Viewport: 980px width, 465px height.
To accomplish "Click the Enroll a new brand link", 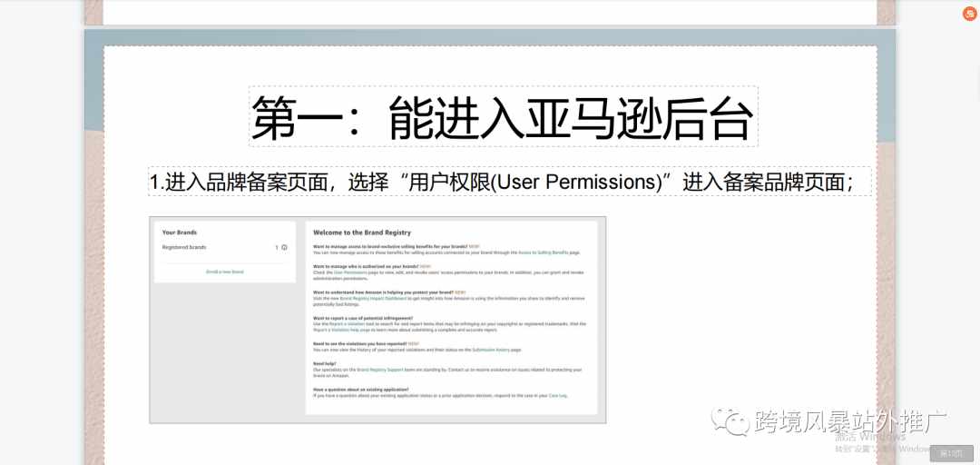I will click(225, 272).
